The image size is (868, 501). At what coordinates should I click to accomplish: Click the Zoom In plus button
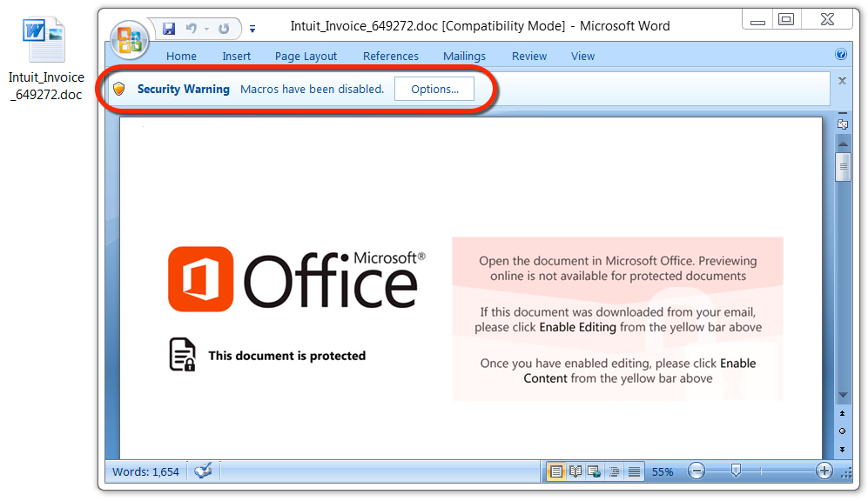(x=824, y=471)
